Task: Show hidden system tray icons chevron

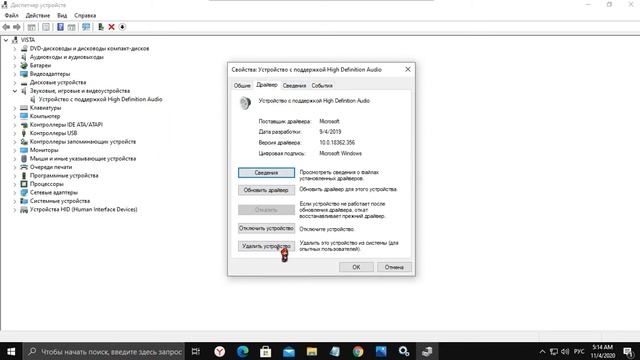Action: [x=542, y=351]
